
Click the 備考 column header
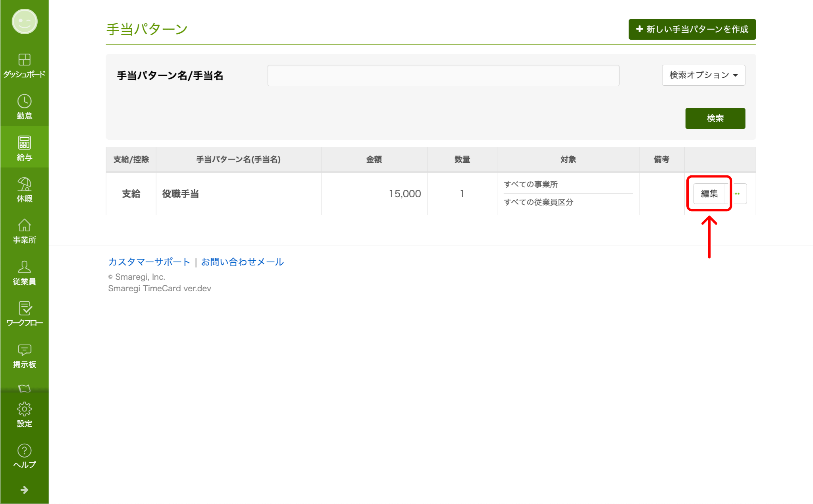coord(662,160)
